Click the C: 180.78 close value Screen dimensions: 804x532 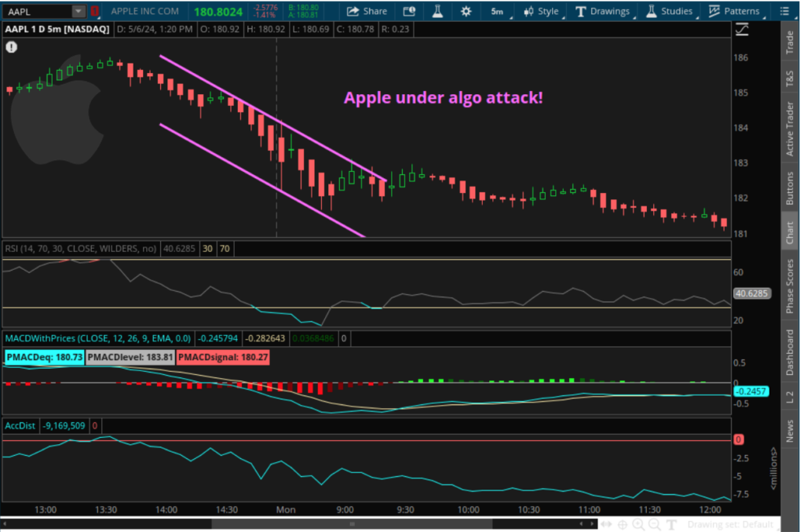point(356,29)
